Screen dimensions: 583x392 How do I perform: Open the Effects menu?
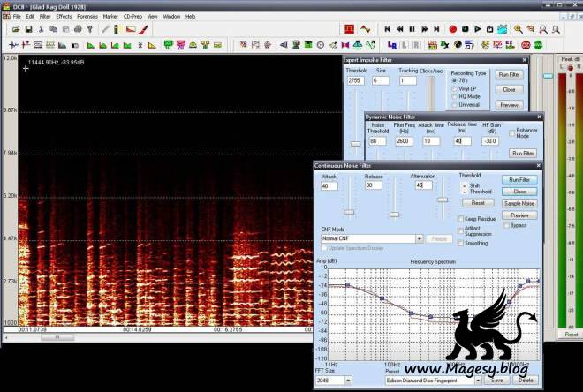(64, 17)
